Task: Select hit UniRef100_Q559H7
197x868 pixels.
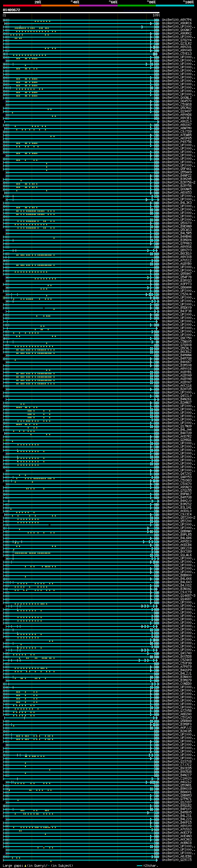Action: tap(177, 274)
